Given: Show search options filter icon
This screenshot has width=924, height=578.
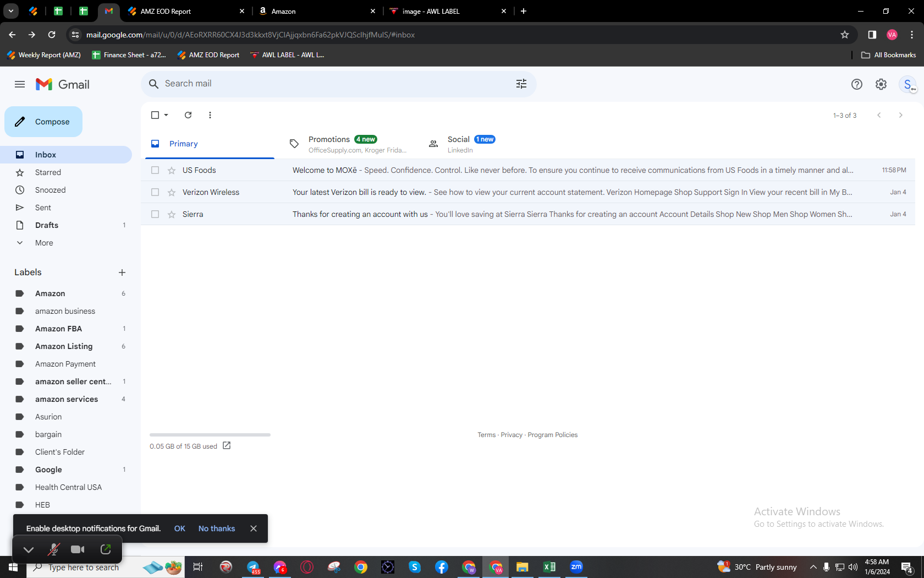Looking at the screenshot, I should [x=521, y=84].
